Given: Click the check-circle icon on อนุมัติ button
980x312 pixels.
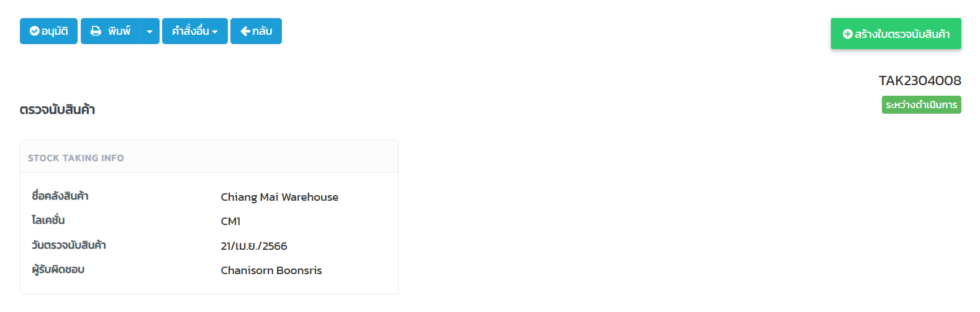Looking at the screenshot, I should (34, 31).
